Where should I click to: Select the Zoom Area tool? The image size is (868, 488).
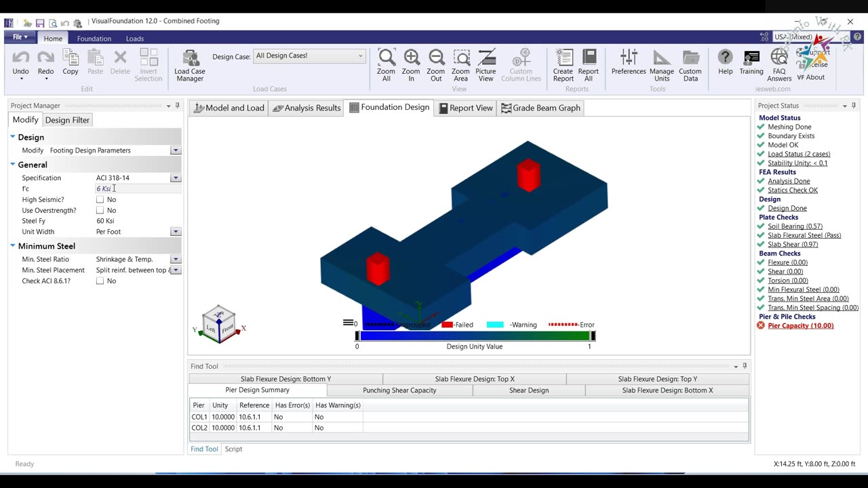point(460,57)
